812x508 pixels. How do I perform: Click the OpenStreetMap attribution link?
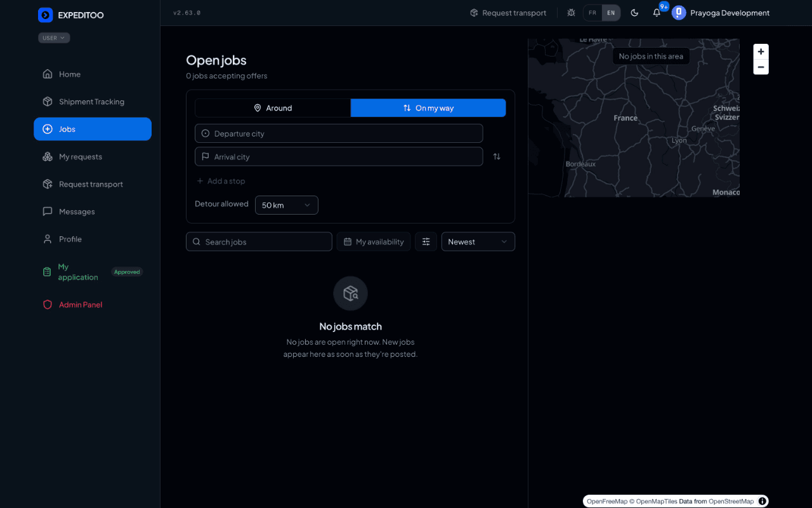pyautogui.click(x=731, y=502)
